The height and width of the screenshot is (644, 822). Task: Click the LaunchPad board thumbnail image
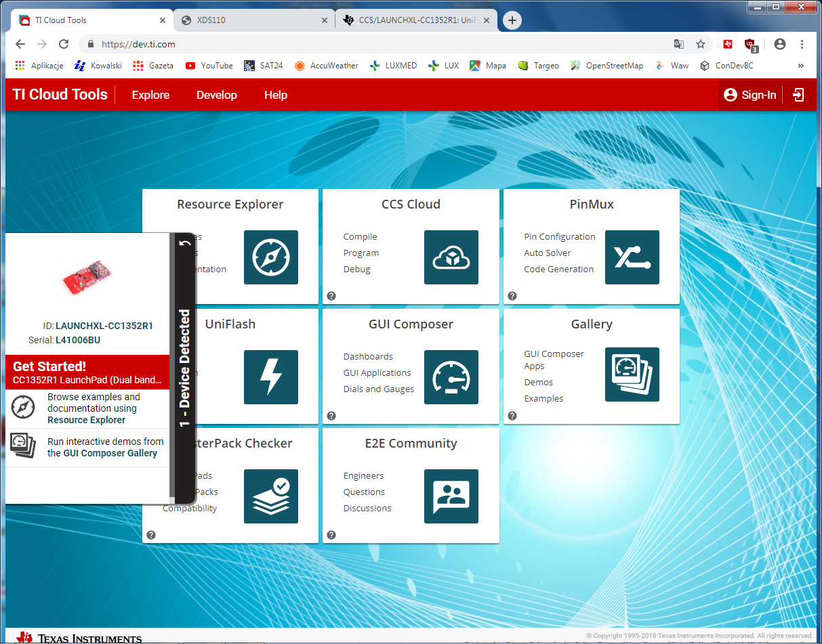click(87, 276)
